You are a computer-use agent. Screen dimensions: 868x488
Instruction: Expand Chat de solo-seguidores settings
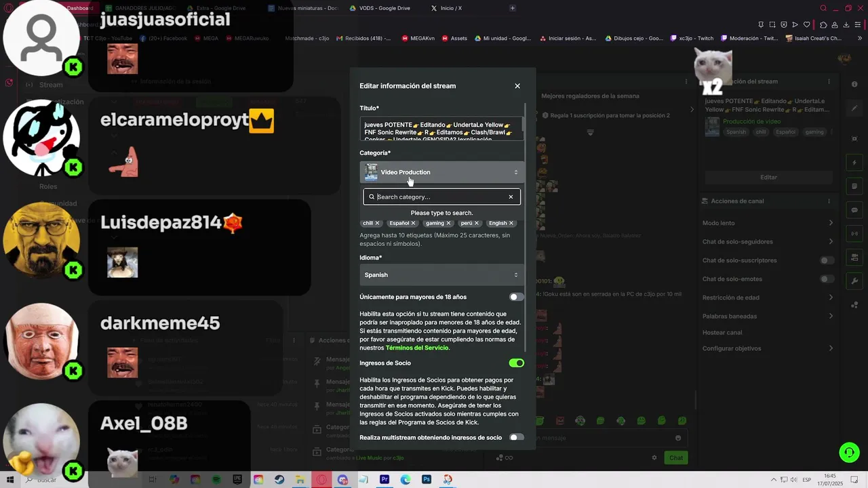(x=831, y=241)
